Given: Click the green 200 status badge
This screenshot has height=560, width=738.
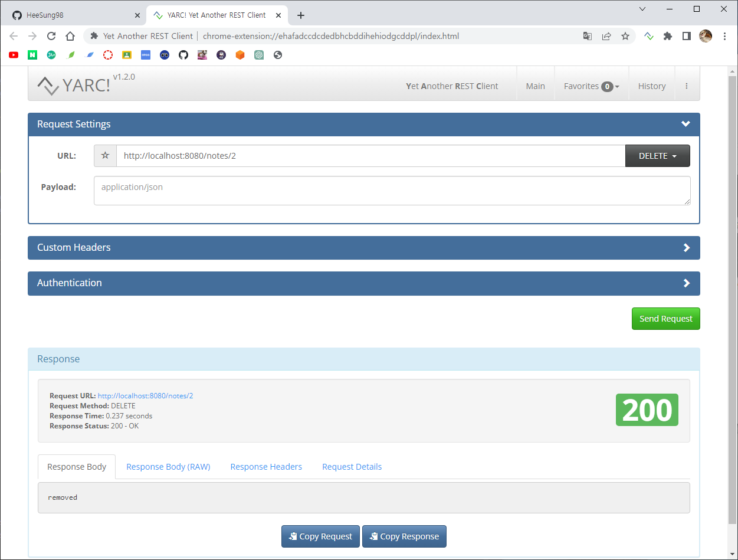Looking at the screenshot, I should 647,410.
